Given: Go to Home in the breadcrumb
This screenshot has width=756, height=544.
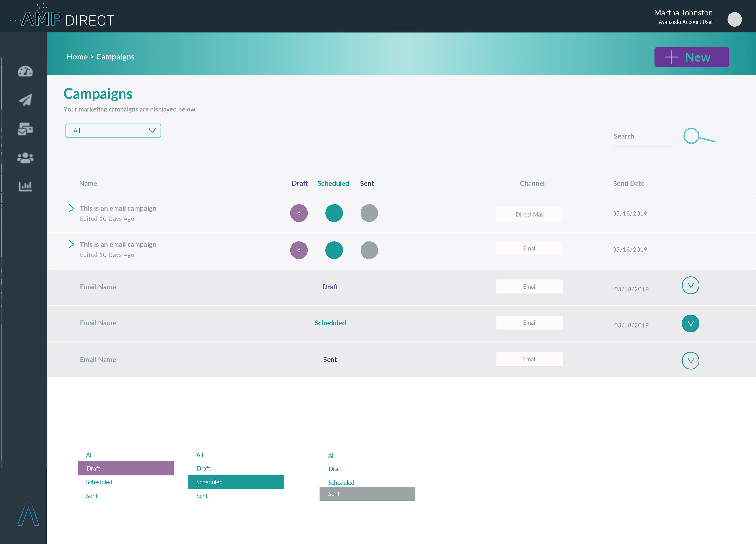Looking at the screenshot, I should tap(77, 57).
